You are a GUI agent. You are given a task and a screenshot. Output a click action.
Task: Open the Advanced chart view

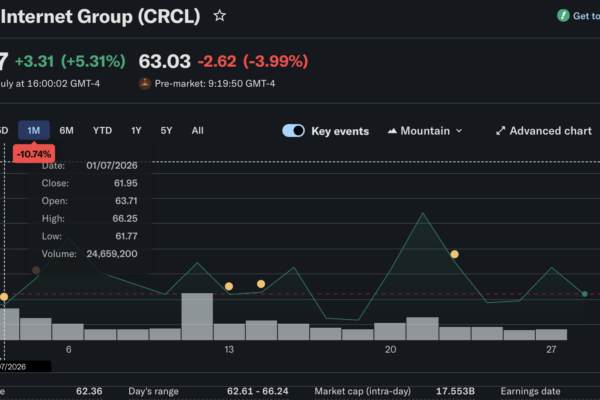coord(544,131)
